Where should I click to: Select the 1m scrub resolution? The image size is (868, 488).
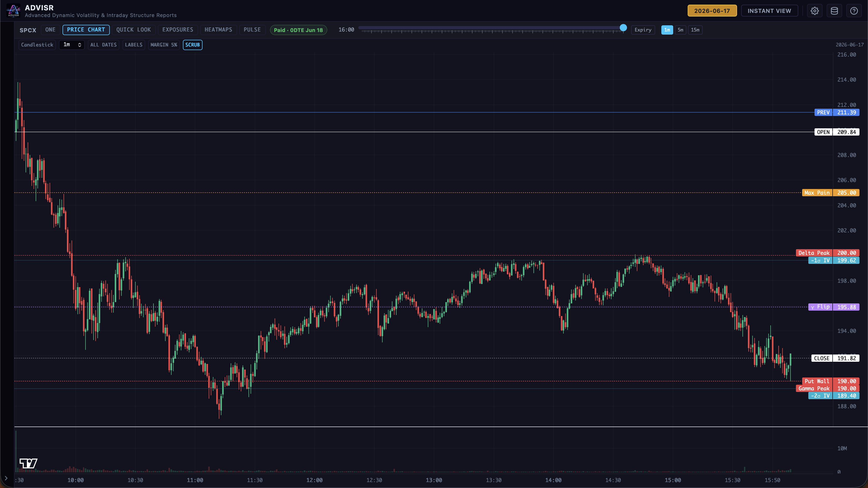[667, 30]
